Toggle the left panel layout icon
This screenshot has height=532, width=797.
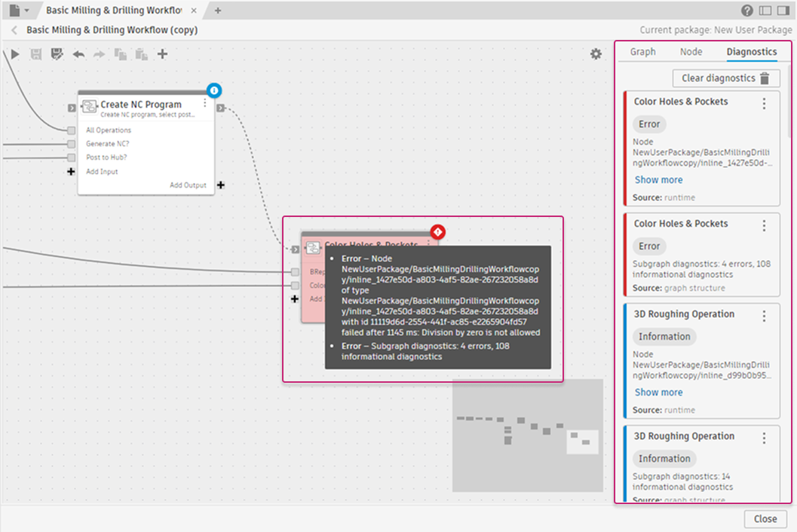(x=765, y=10)
